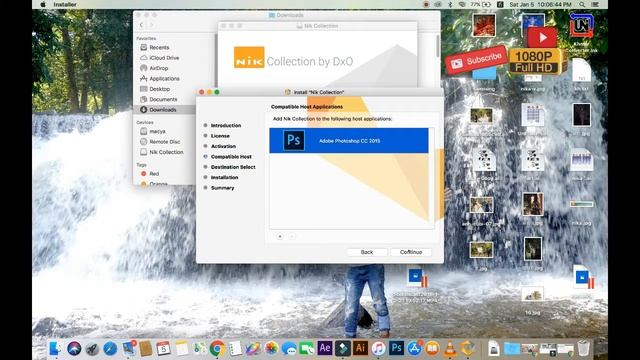This screenshot has width=640, height=360.
Task: Click the Nik logo in Nik Collection window
Action: coord(249,58)
